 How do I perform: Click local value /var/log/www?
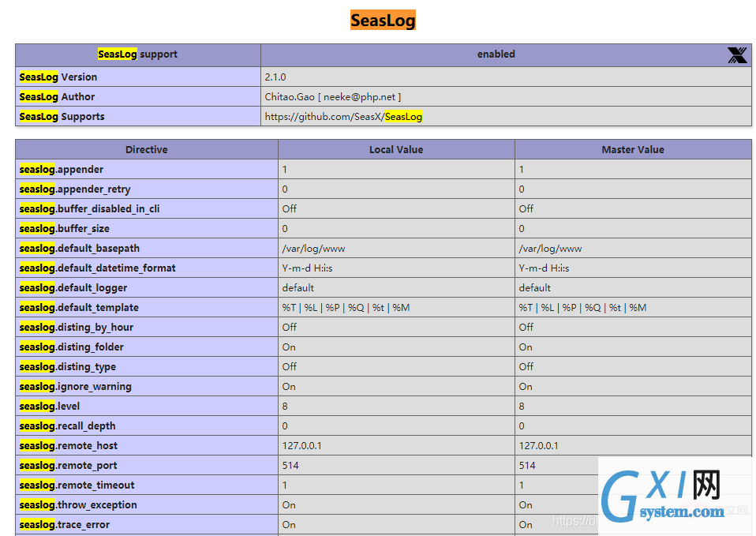pyautogui.click(x=313, y=249)
